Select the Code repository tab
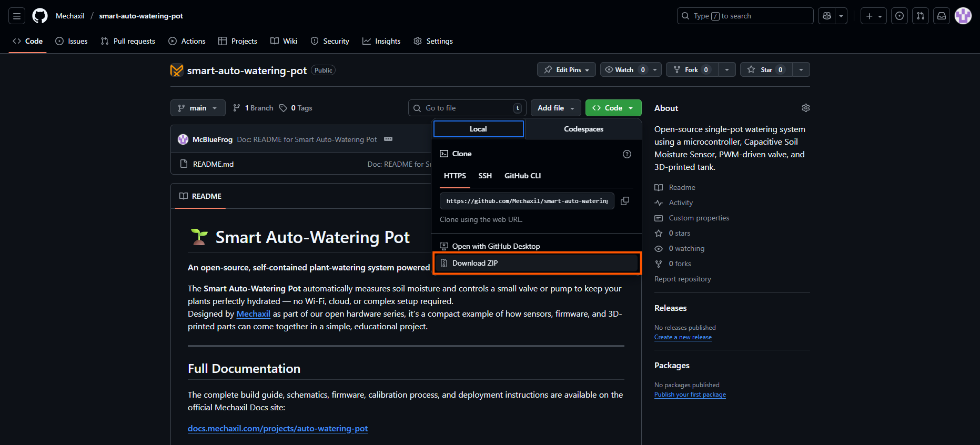This screenshot has width=980, height=445. [28, 41]
